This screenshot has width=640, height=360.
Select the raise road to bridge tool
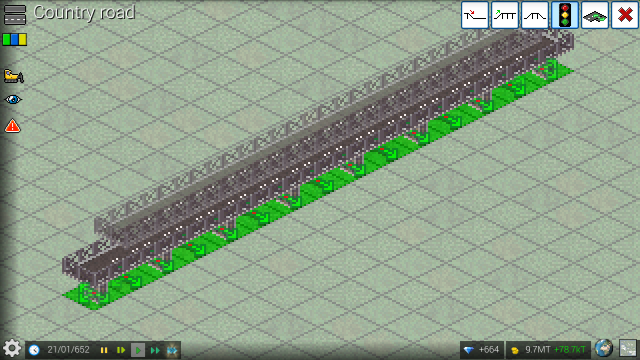click(x=505, y=15)
